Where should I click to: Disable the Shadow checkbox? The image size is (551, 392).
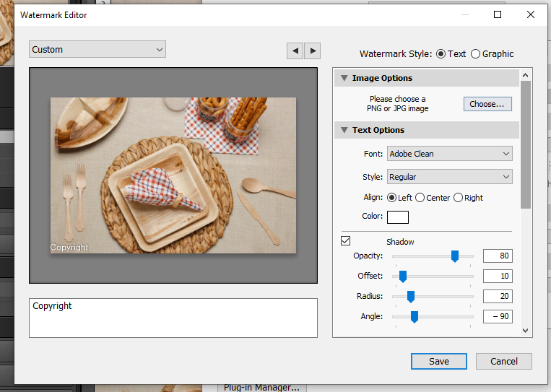[x=345, y=241]
